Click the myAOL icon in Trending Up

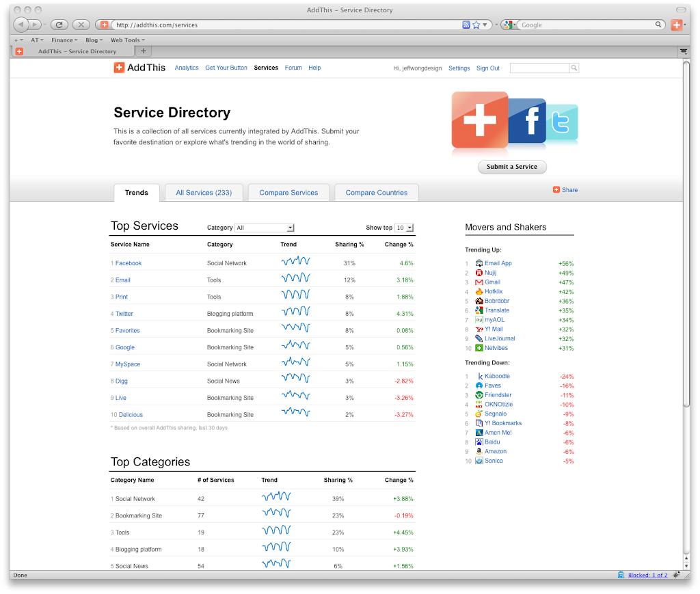479,319
